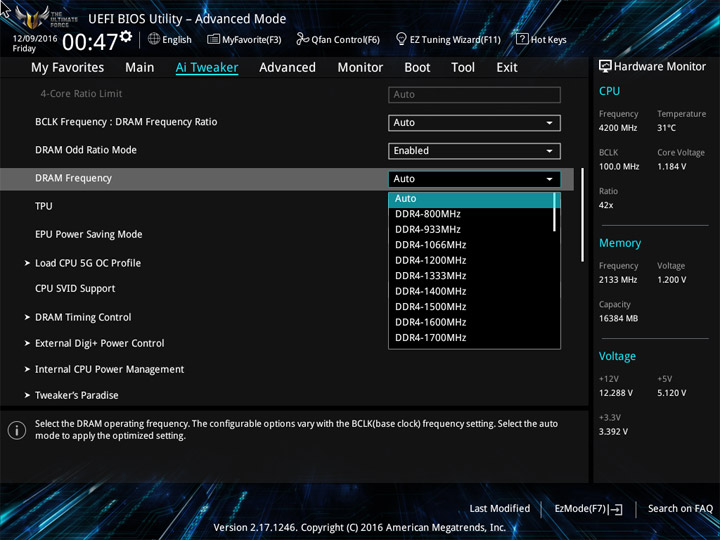The width and height of the screenshot is (720, 540).
Task: Click the Ratio value 42x
Action: click(x=606, y=205)
